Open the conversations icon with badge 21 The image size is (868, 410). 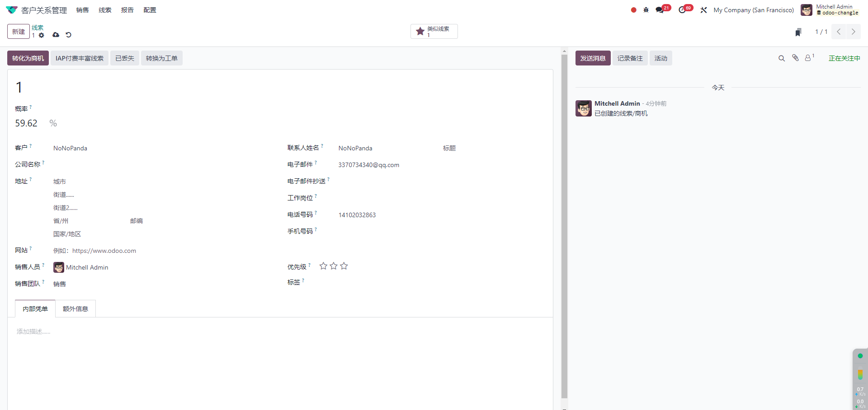[x=660, y=10]
